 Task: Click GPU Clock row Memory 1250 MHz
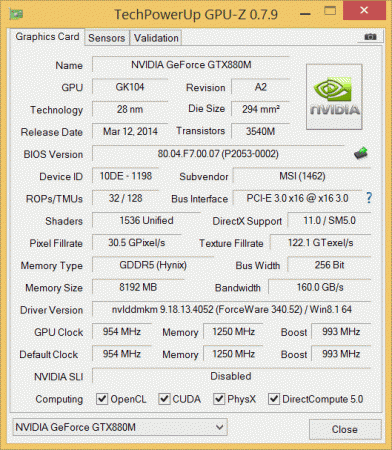233,332
